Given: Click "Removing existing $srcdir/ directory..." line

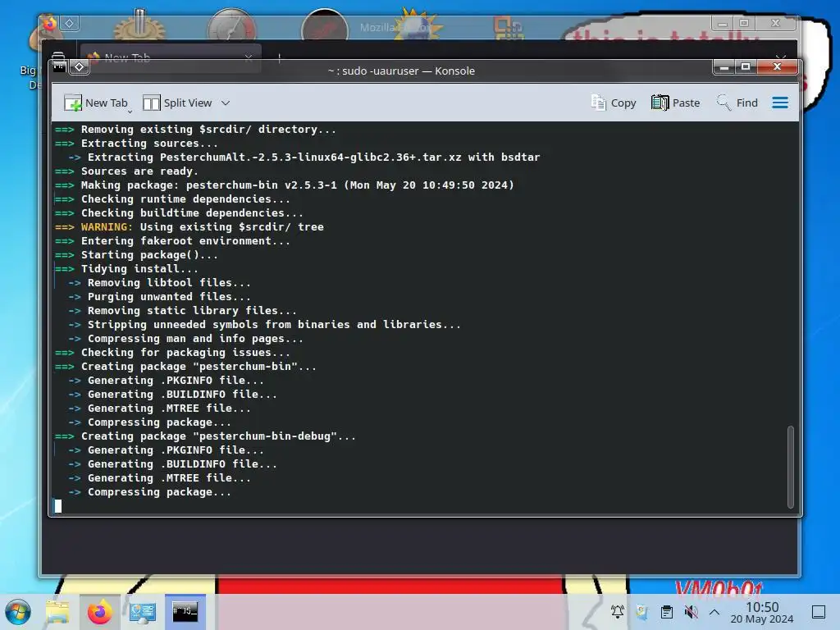Looking at the screenshot, I should tap(195, 130).
